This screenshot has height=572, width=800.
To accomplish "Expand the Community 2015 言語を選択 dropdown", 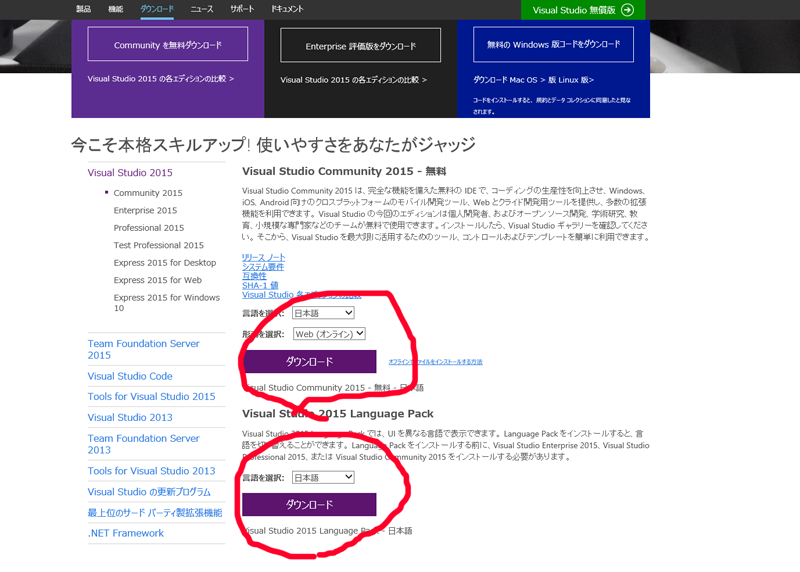I will point(316,313).
